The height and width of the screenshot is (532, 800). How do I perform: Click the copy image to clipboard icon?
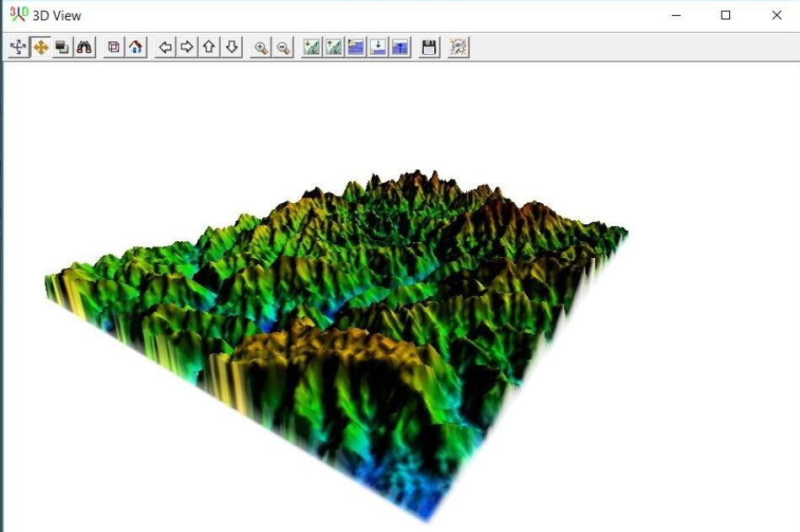pos(60,48)
